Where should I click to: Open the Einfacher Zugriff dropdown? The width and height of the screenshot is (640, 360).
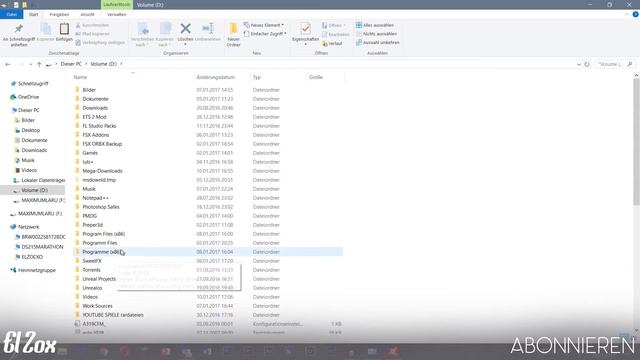265,33
